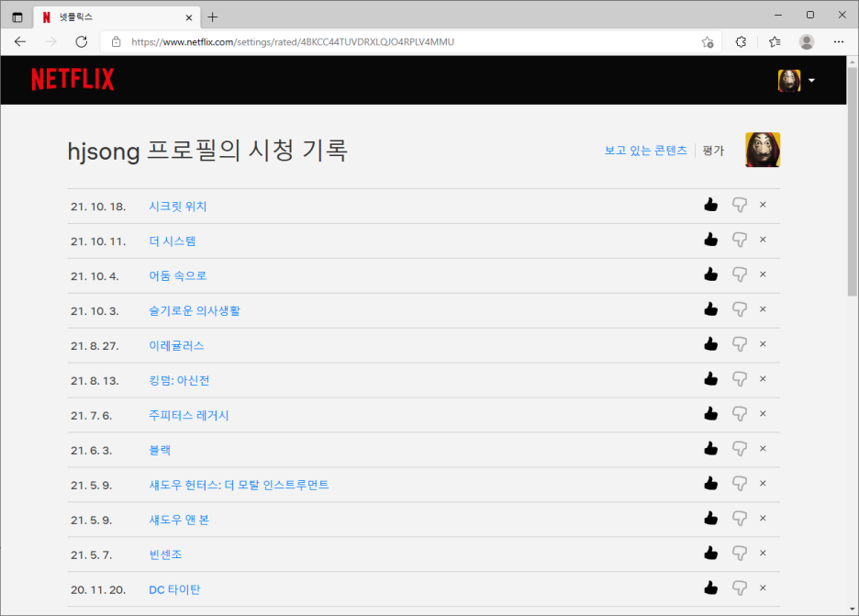Click thumbs up for 섀도우 앤 본
The height and width of the screenshot is (616, 859).
(x=710, y=518)
